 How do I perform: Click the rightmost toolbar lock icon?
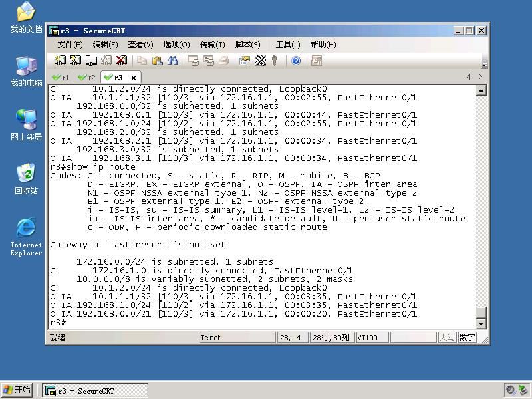317,61
